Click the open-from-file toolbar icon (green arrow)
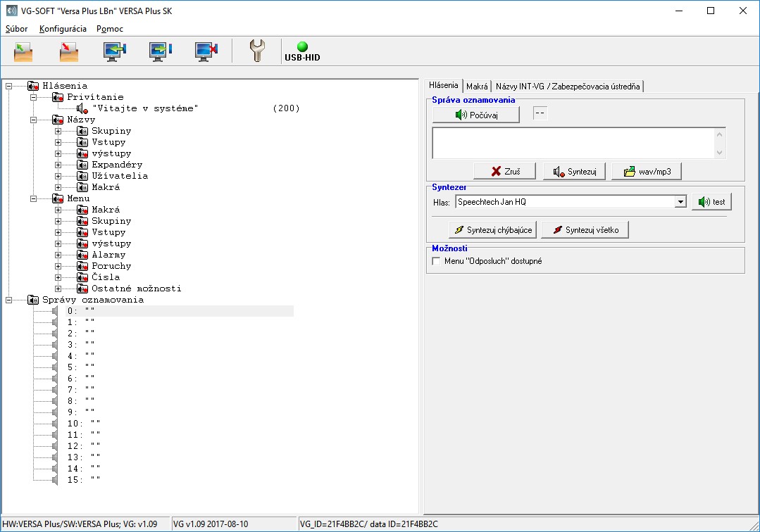 pyautogui.click(x=23, y=51)
